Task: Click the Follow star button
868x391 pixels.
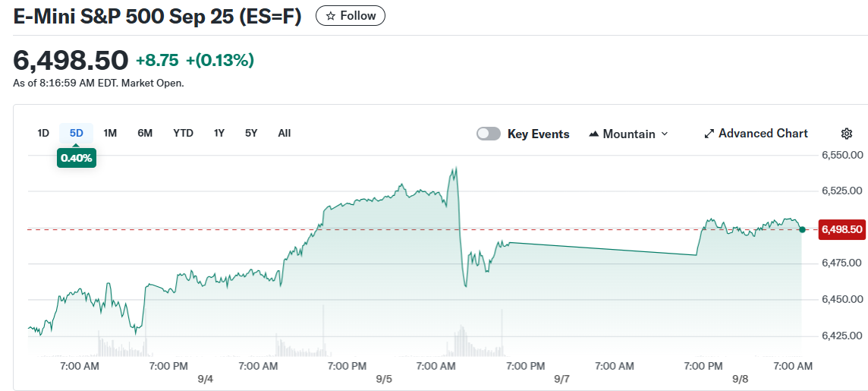Action: point(351,15)
